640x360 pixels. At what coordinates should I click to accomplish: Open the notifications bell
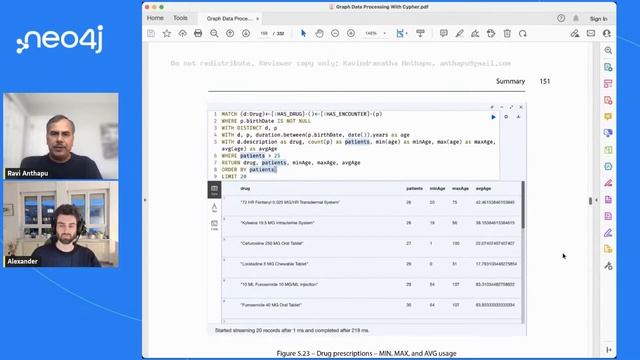[576, 18]
